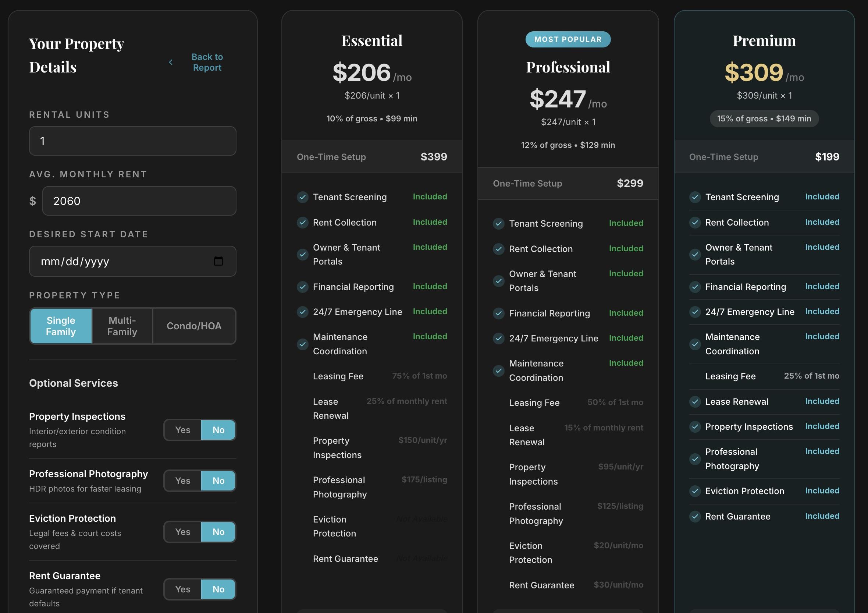Click Essential Professional Photography $175/listing
Screen dimensions: 868x613
click(424, 479)
